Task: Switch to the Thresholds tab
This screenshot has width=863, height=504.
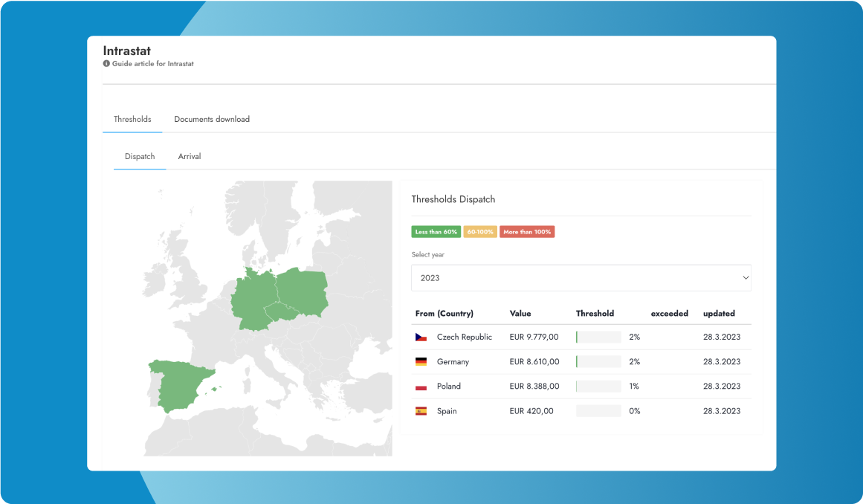Action: pos(132,120)
